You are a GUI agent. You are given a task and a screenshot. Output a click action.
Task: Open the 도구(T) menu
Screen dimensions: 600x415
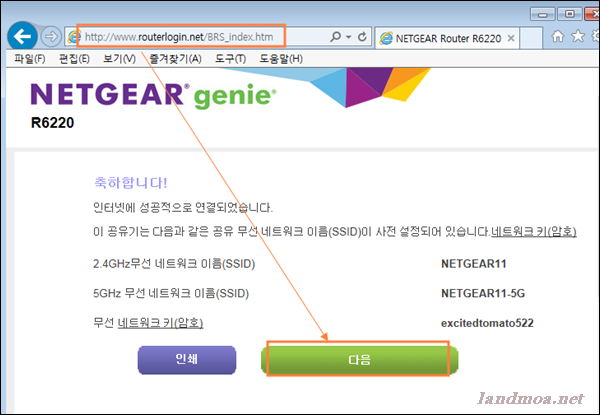pyautogui.click(x=230, y=59)
